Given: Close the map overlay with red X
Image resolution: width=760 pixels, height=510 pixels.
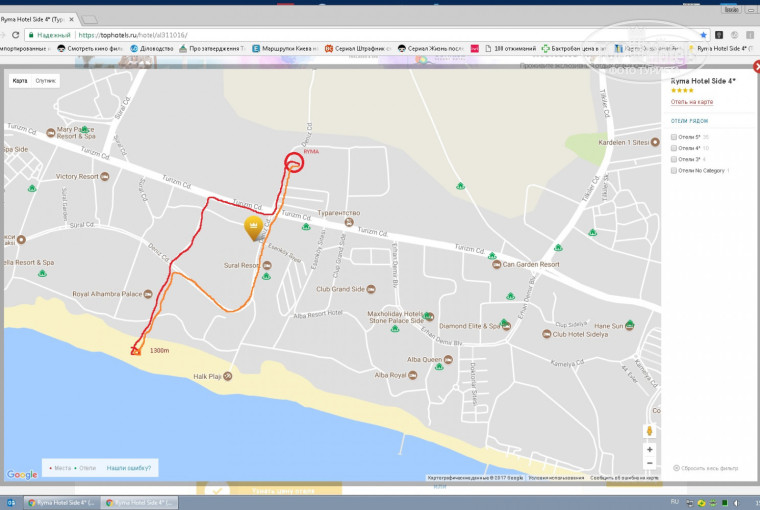Looking at the screenshot, I should pyautogui.click(x=756, y=66).
